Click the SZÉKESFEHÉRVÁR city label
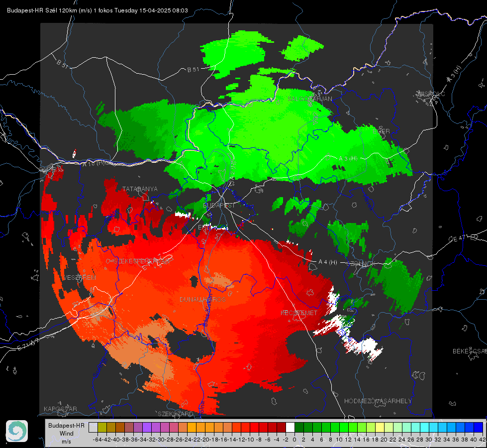Viewport: 487px width, 448px height. click(141, 261)
